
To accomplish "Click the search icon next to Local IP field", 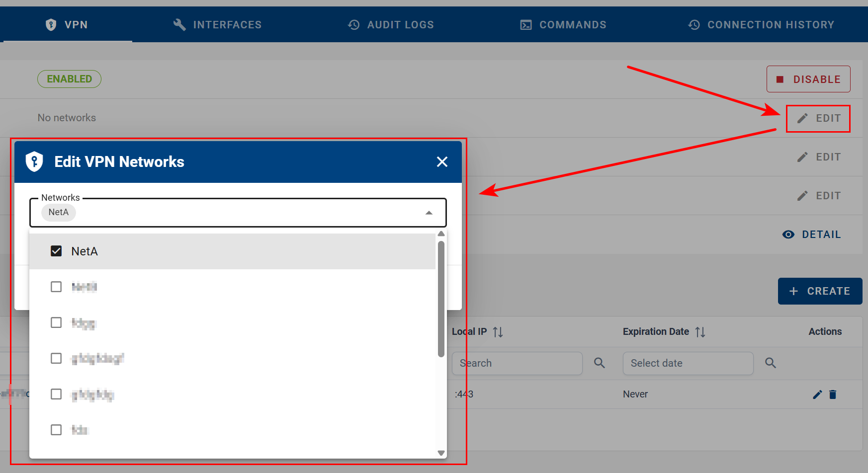I will 600,363.
